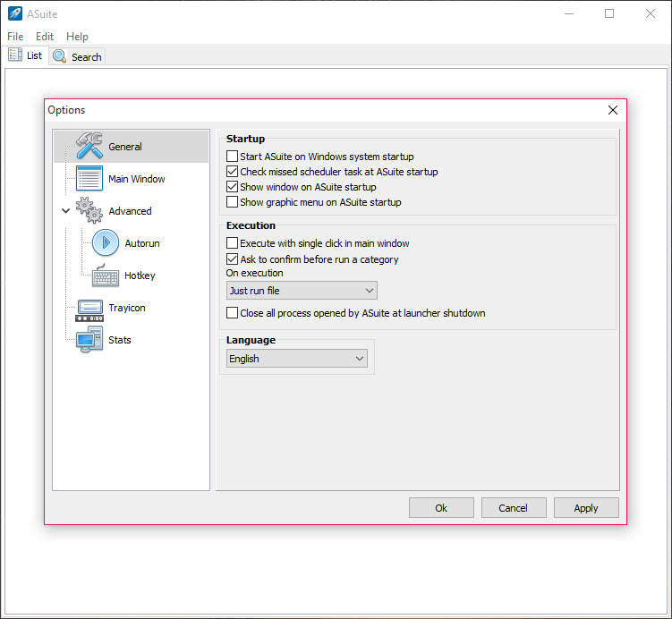Enable Show graphic menu on ASuite startup
672x619 pixels.
(x=232, y=202)
